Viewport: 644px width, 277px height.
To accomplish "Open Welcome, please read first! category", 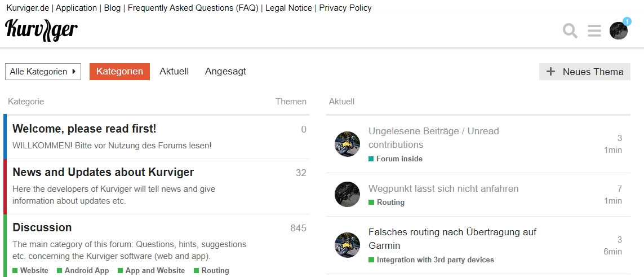I will (x=84, y=129).
